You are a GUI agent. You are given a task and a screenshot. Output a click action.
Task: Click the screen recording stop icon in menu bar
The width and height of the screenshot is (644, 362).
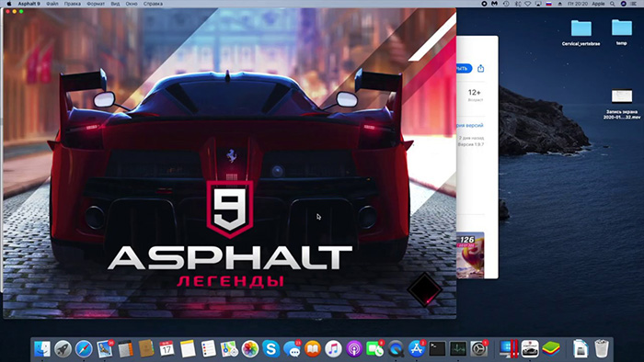(x=484, y=4)
